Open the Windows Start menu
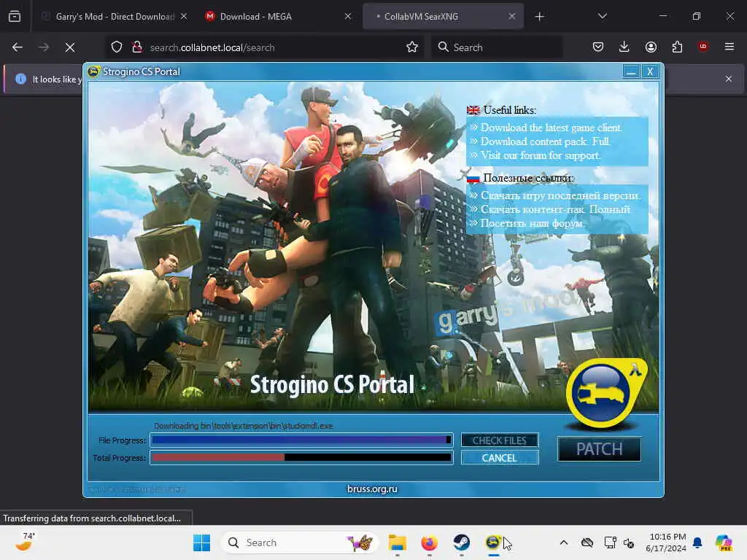This screenshot has width=747, height=560. tap(201, 542)
